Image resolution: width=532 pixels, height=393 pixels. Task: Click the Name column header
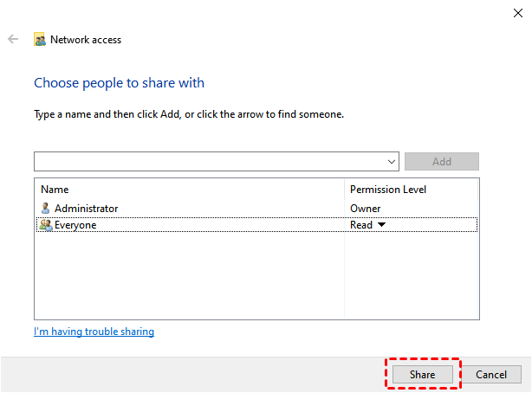(x=55, y=189)
